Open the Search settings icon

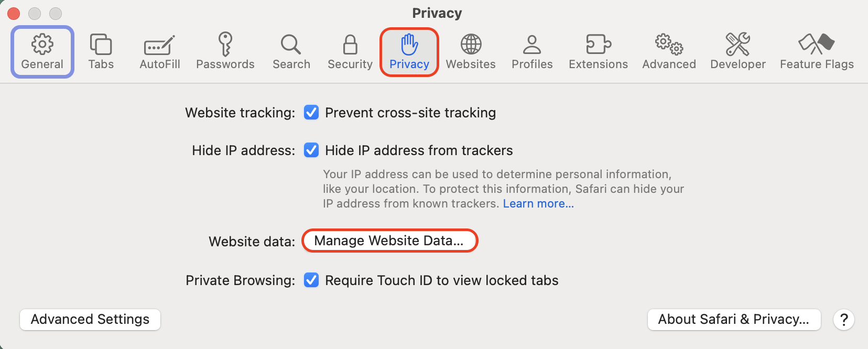pyautogui.click(x=291, y=51)
